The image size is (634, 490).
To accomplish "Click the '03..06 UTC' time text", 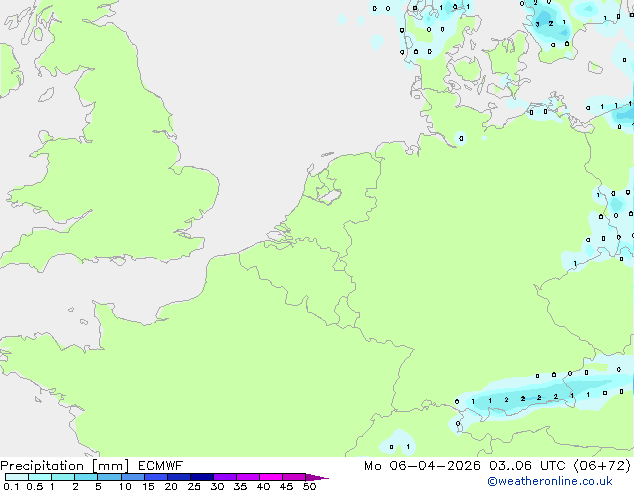I will (527, 466).
